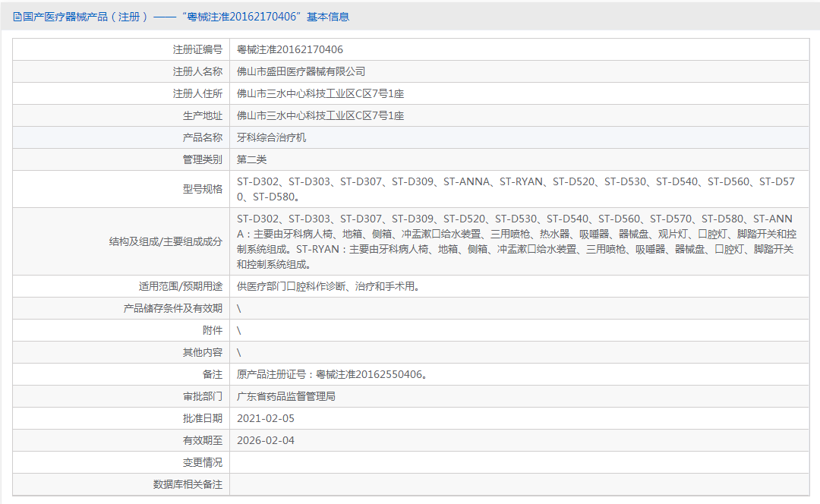Click the 附件 row backslash value

[238, 329]
